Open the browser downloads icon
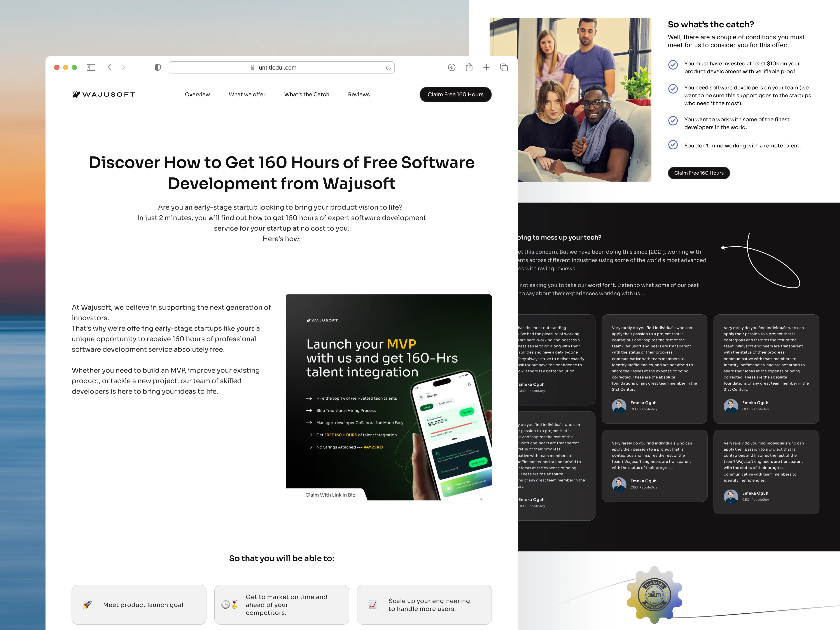This screenshot has height=630, width=840. coord(451,67)
